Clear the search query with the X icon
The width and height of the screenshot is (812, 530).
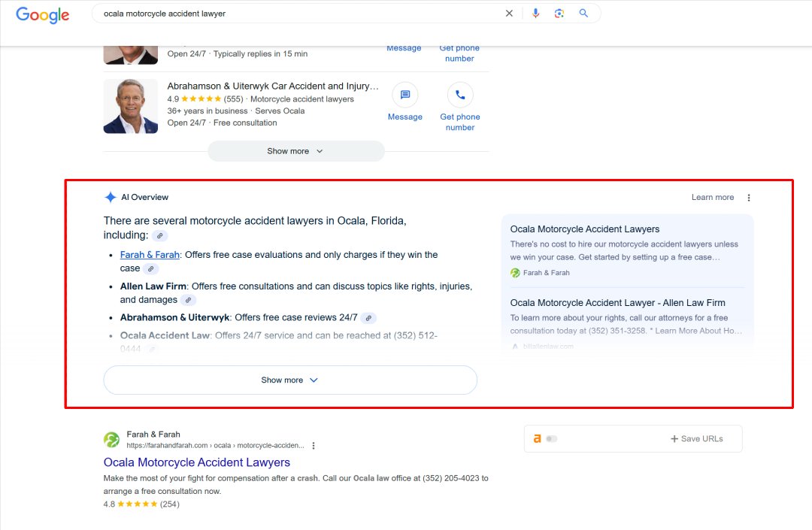point(509,14)
